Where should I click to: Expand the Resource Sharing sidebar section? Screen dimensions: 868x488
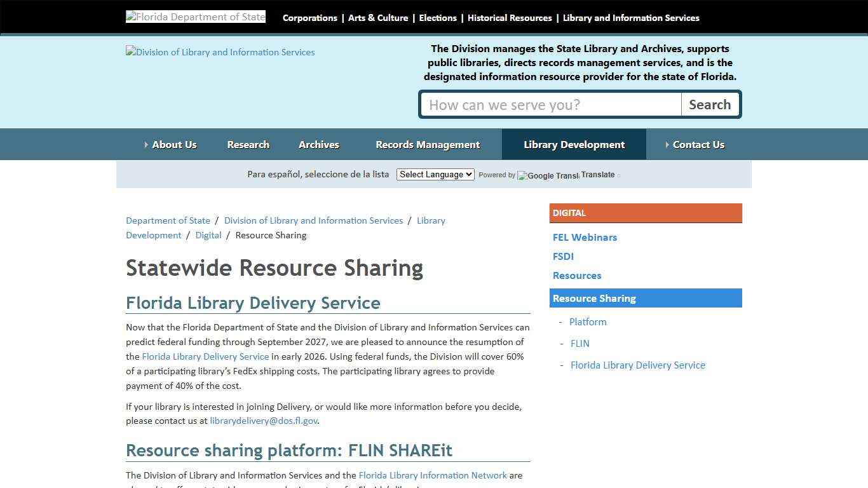(593, 298)
